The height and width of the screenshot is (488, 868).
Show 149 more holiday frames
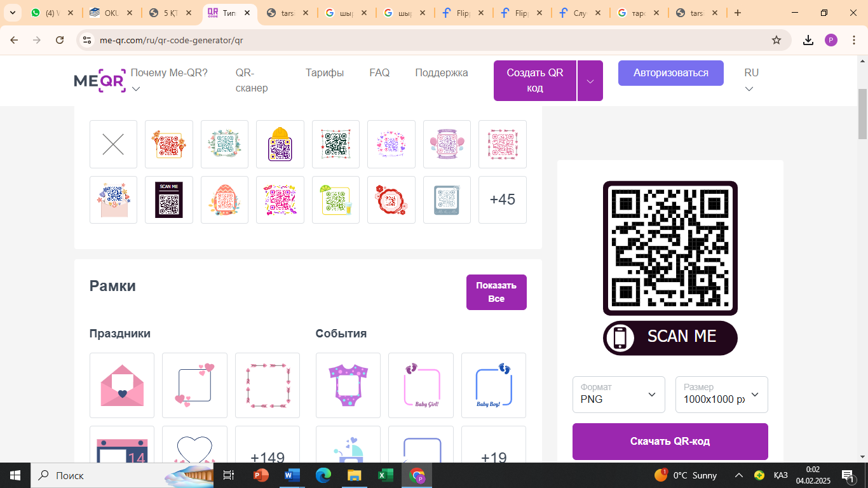268,444
